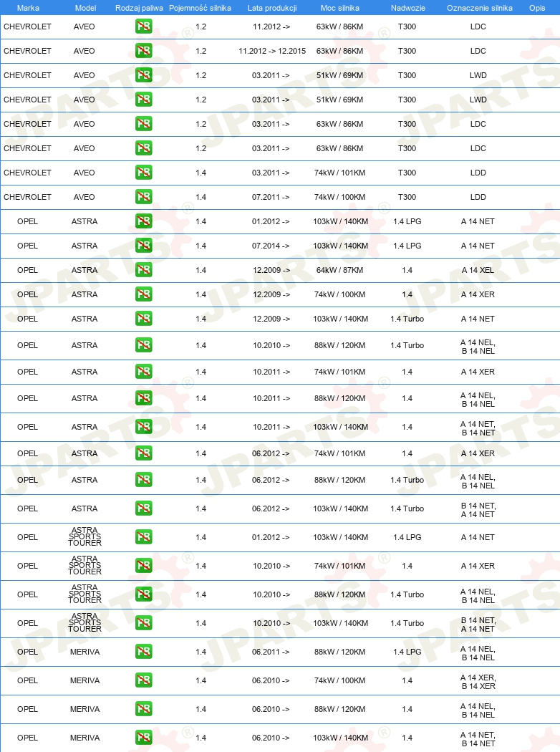Click fuel icon for Aveo 07.2011 row
The height and width of the screenshot is (752, 560).
point(143,197)
